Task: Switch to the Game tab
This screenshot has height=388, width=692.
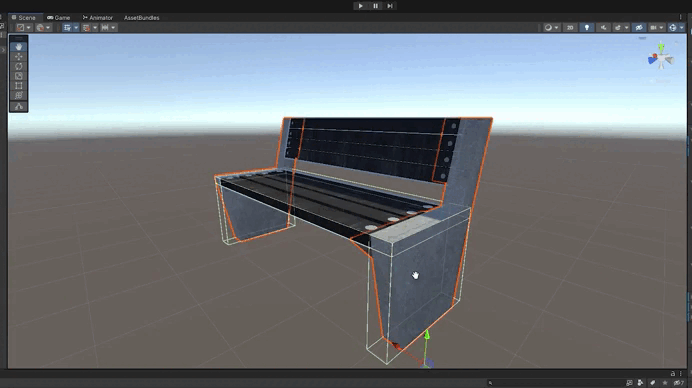Action: [59, 18]
